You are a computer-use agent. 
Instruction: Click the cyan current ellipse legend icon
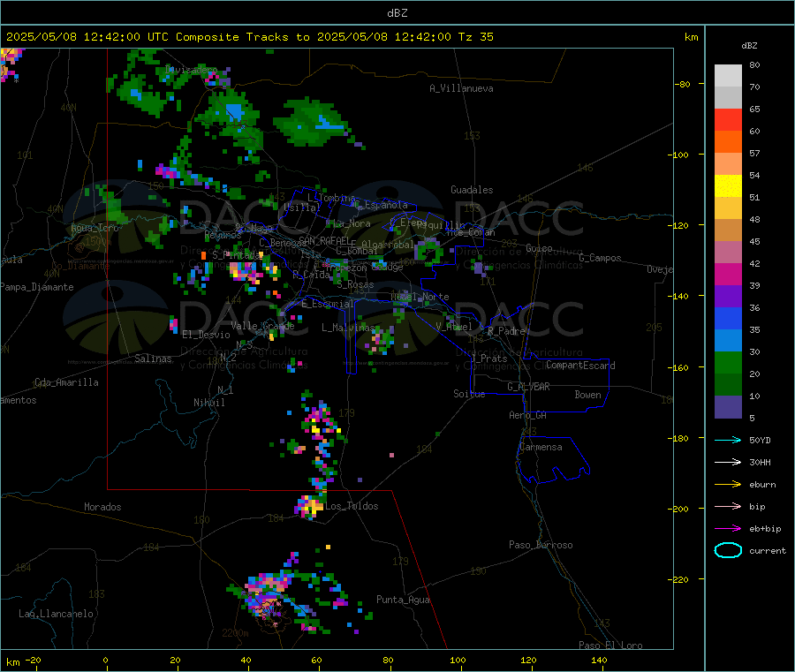pyautogui.click(x=728, y=550)
